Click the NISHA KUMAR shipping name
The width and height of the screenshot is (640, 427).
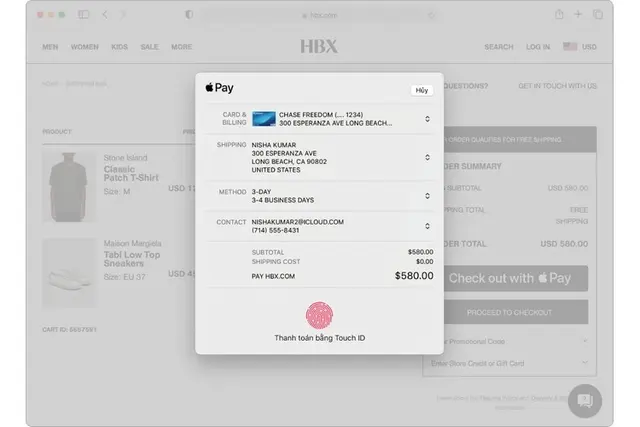(x=274, y=145)
